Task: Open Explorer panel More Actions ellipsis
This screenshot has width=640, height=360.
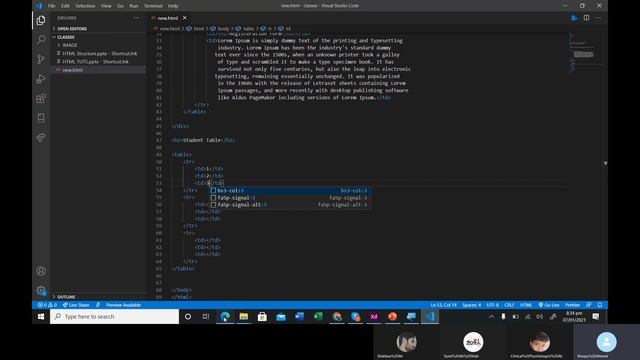Action: point(136,18)
